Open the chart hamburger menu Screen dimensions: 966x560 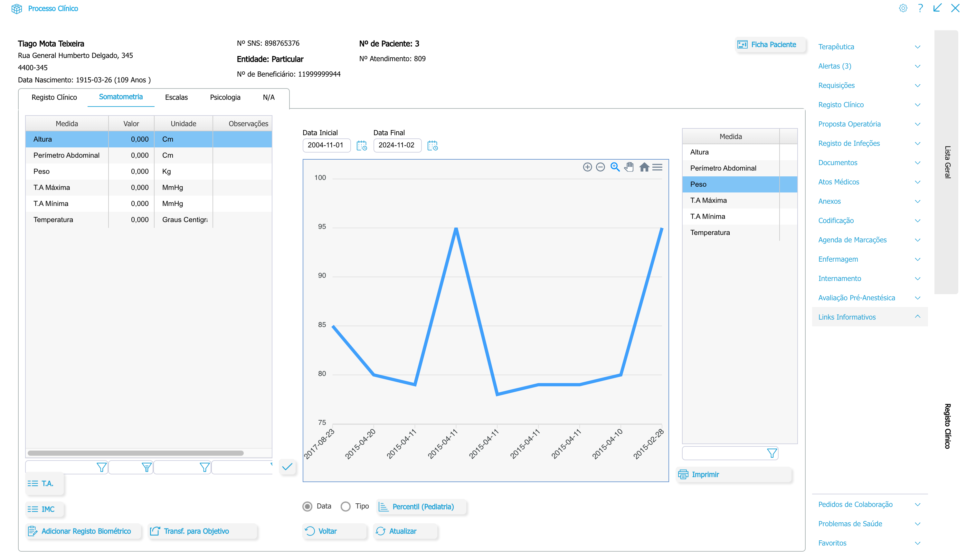click(x=658, y=167)
